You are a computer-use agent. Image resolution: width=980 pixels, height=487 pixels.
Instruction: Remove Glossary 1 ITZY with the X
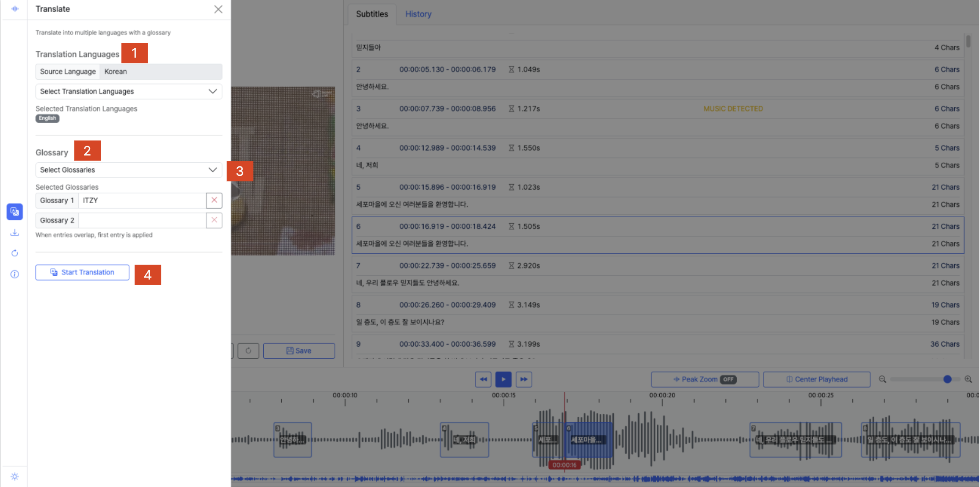(214, 200)
